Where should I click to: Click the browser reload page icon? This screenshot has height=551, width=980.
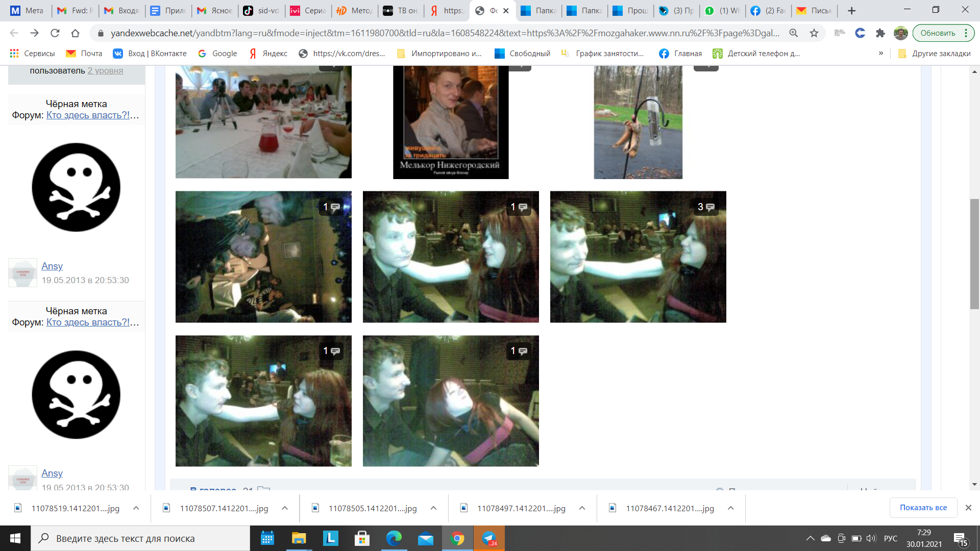click(55, 33)
